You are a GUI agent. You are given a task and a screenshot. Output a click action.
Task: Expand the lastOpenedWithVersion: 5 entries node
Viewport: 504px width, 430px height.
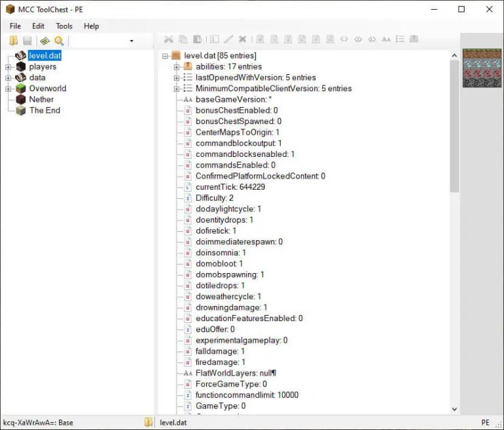[177, 78]
